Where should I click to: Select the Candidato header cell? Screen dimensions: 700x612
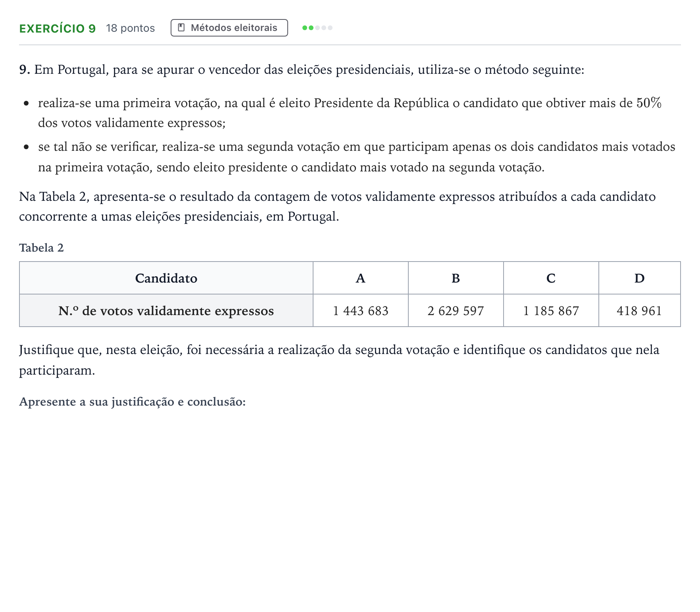(166, 278)
